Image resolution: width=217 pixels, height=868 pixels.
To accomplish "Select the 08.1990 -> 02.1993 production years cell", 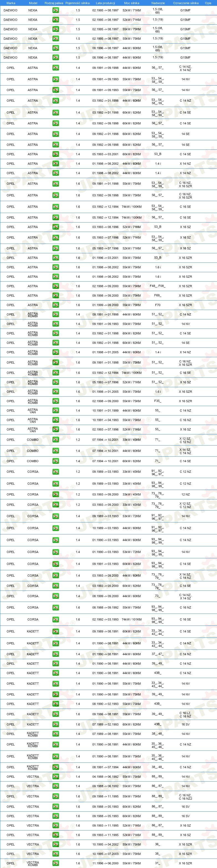I will pos(105,704).
